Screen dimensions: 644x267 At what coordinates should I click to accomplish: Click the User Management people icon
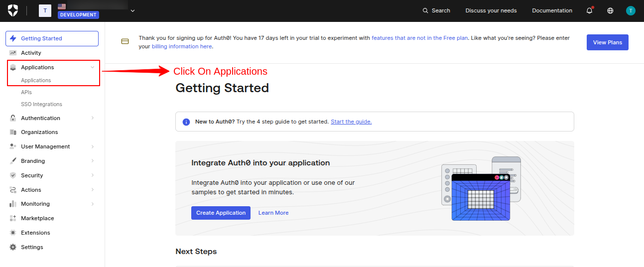pyautogui.click(x=13, y=146)
